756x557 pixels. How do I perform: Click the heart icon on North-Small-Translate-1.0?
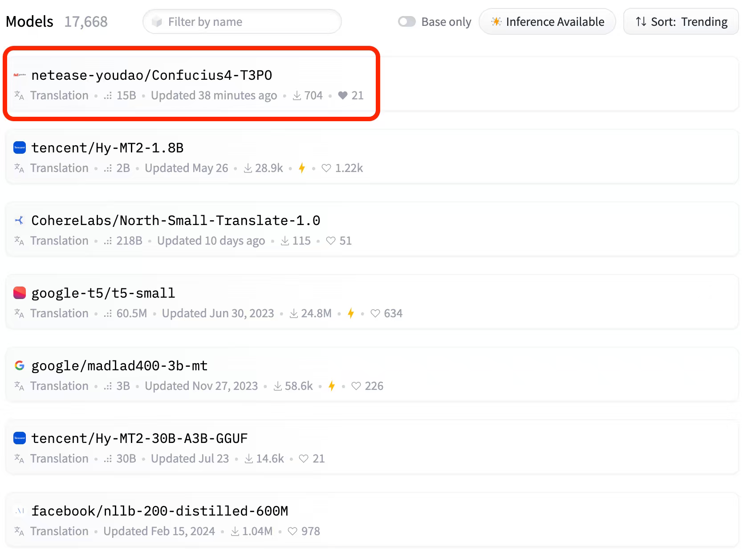point(331,241)
